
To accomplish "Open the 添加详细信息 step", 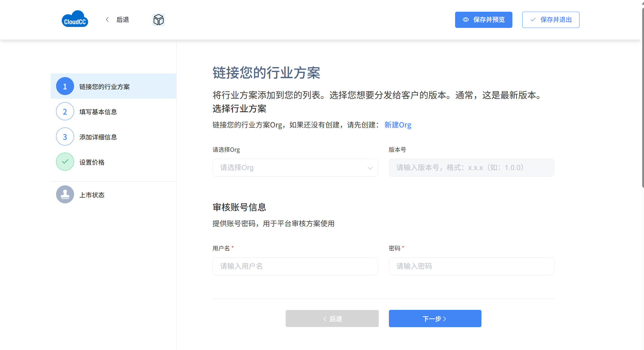I will pos(98,137).
